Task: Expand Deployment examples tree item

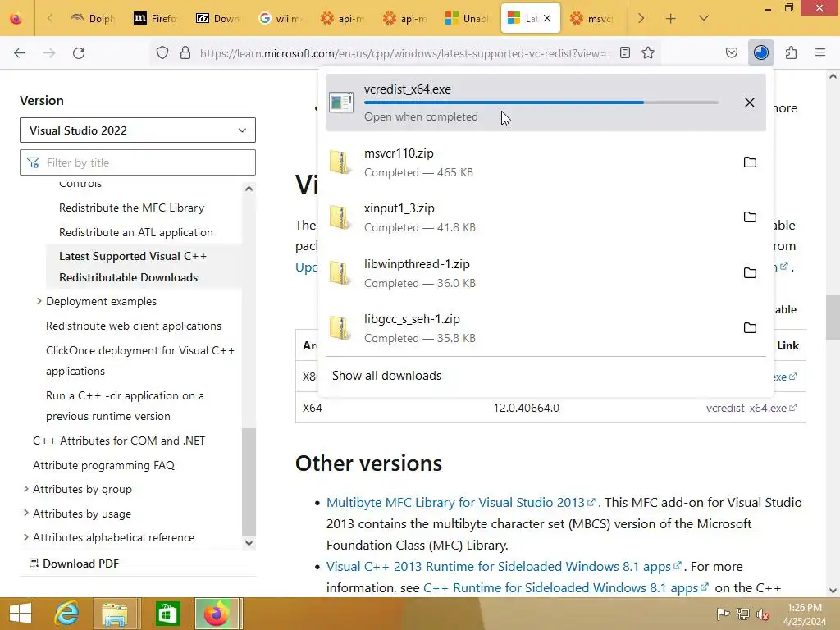Action: 39,301
